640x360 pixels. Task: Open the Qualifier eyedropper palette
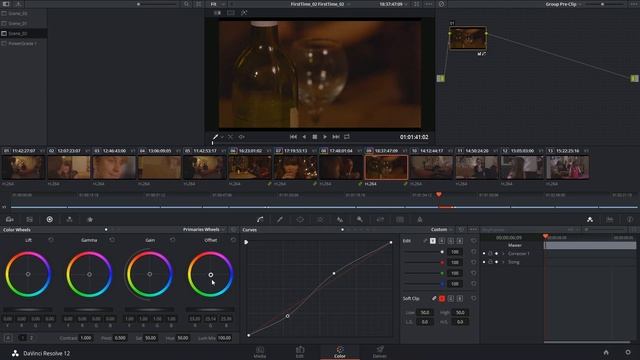[x=280, y=220]
